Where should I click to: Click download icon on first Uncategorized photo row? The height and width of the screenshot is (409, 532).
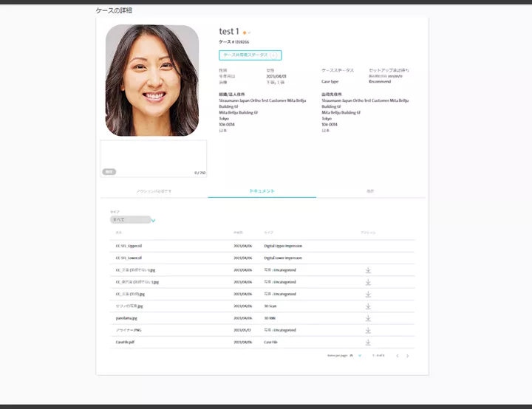click(x=368, y=270)
